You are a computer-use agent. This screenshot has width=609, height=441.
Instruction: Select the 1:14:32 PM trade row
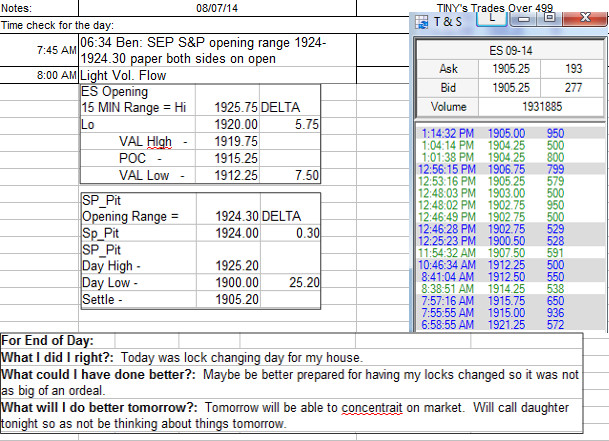point(510,134)
